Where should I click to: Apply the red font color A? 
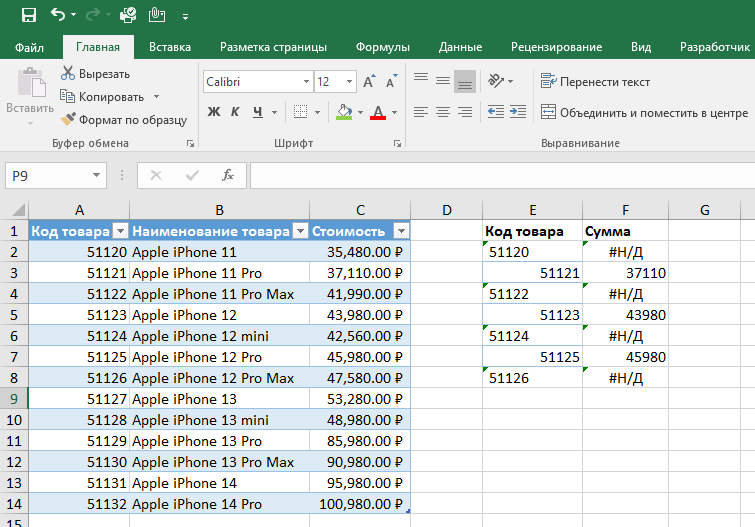tap(378, 112)
